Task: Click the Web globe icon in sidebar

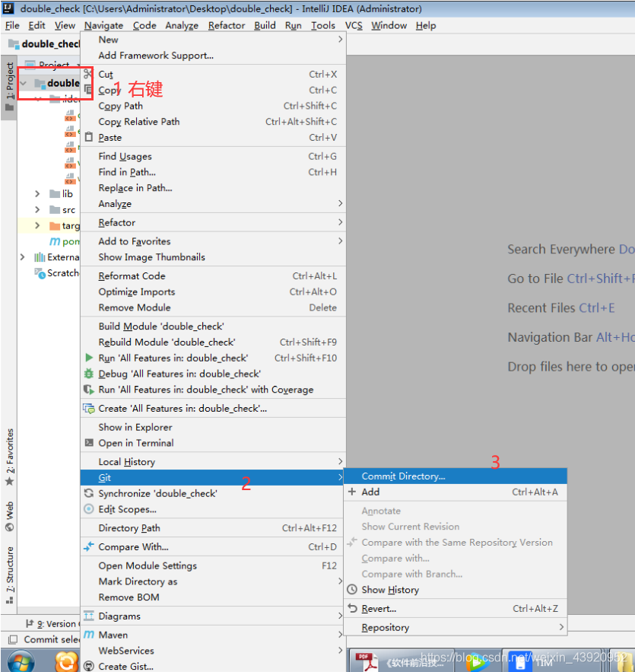Action: [9, 527]
